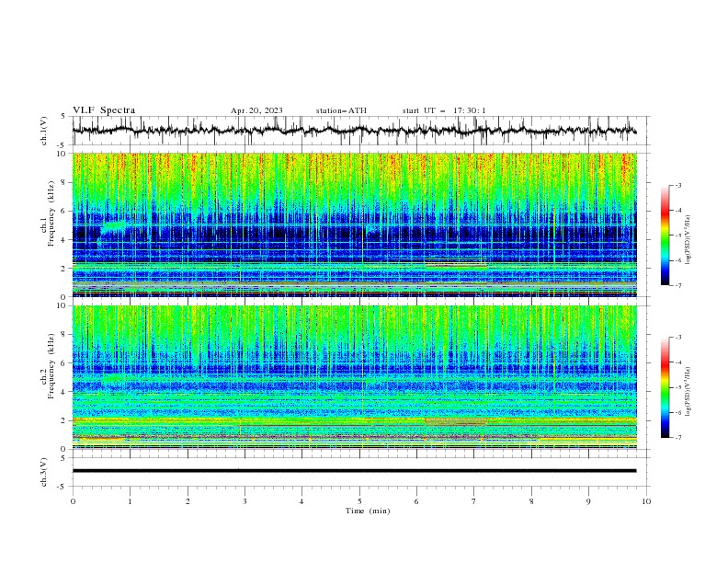Screen dimensions: 728x563
Task: Click the ch.1 "Frequency (kHz)" axis label
Action: pyautogui.click(x=51, y=213)
